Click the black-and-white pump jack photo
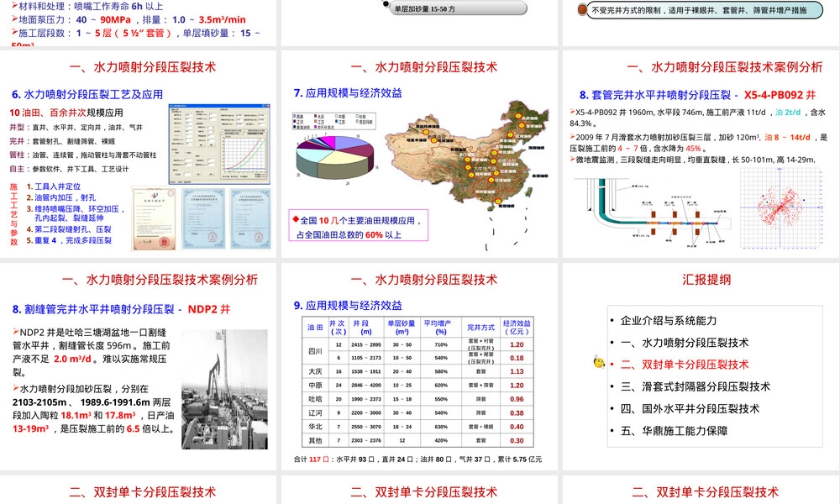Viewport: 840px width, 504px height. pos(224,389)
